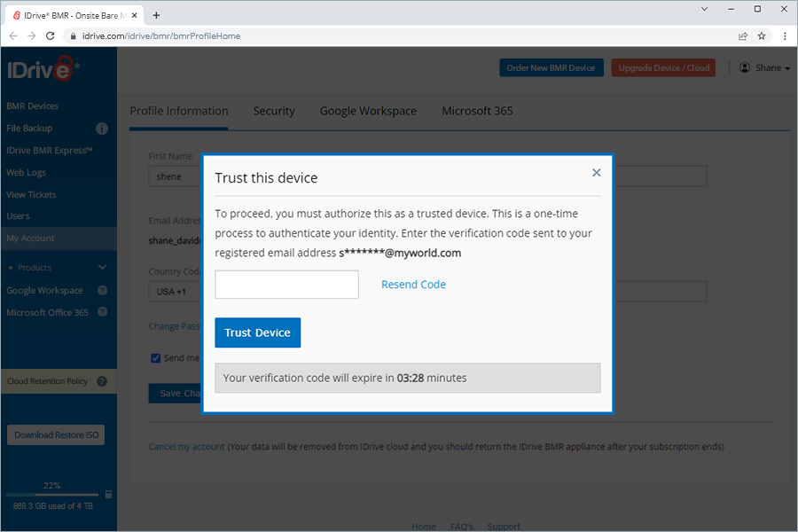
Task: Open File Backup info icon
Action: pyautogui.click(x=102, y=129)
